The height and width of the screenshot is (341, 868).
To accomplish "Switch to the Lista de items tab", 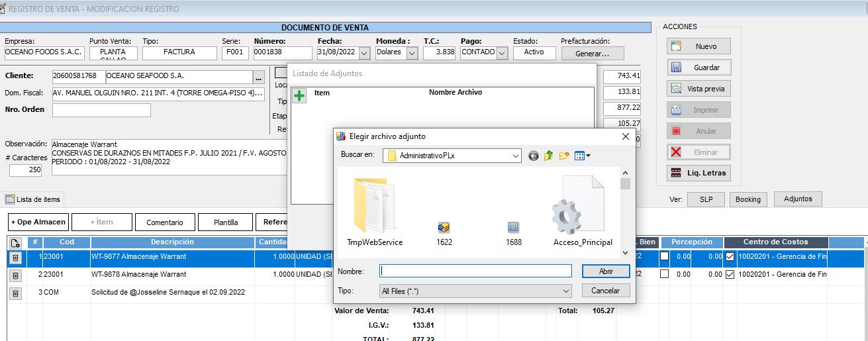I will [x=33, y=199].
